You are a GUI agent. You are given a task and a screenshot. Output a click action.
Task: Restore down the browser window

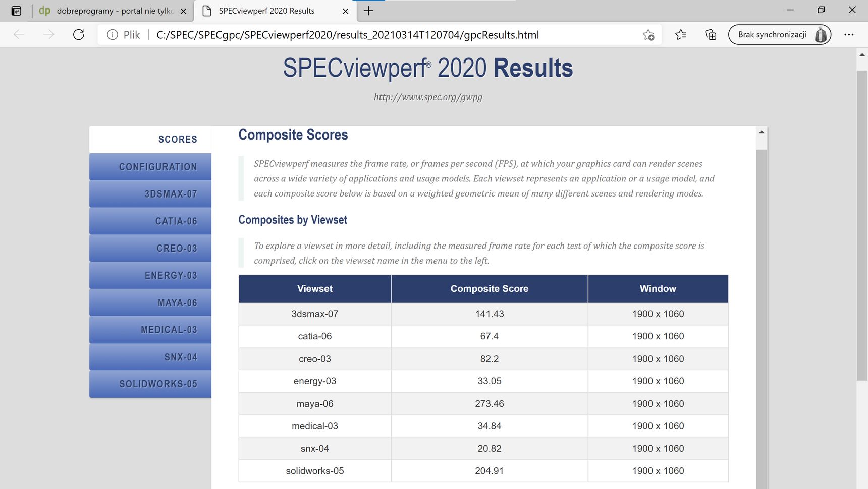click(x=821, y=10)
